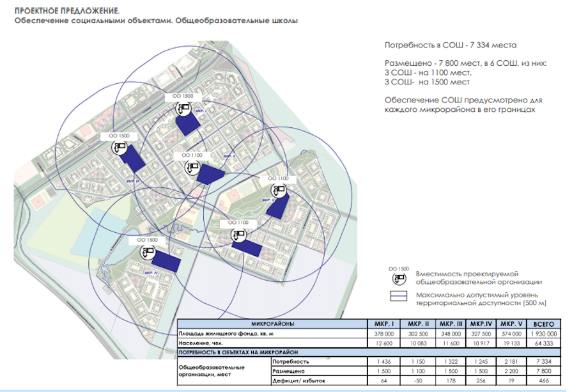Click the school icon in microdistrict II

click(x=192, y=168)
